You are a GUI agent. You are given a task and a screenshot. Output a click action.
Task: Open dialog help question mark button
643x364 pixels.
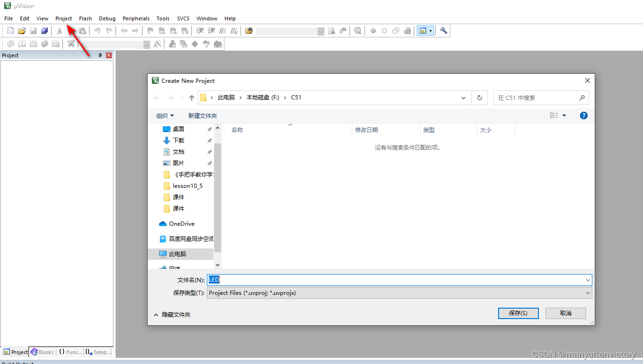[x=584, y=115]
